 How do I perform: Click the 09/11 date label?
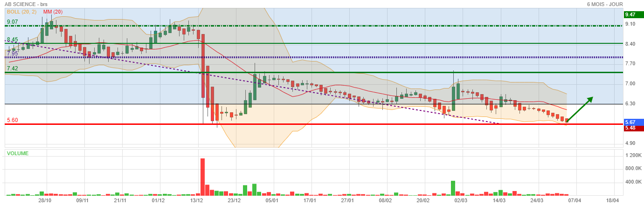click(82, 200)
